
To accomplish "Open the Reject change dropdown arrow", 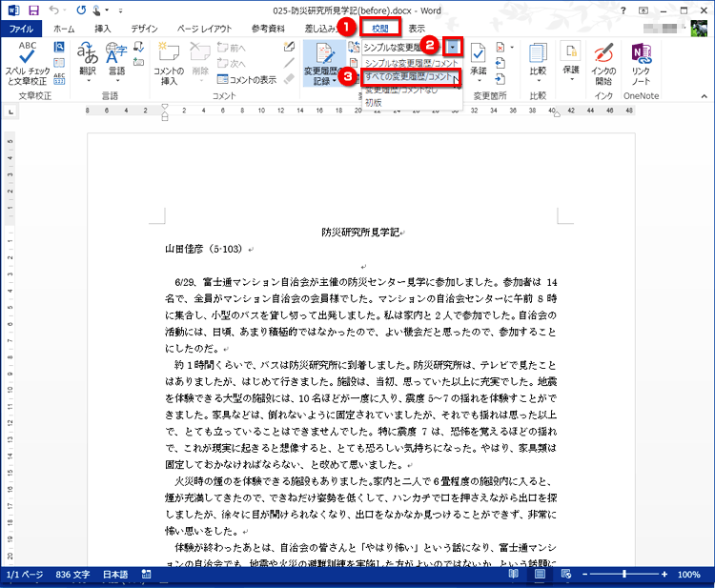I will (x=512, y=48).
